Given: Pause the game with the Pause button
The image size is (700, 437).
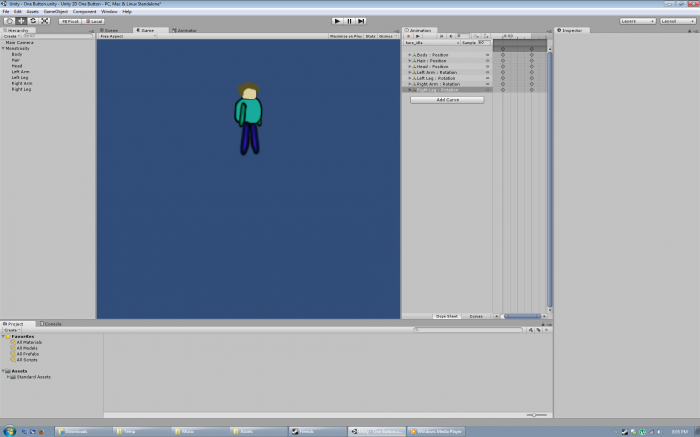Looking at the screenshot, I should click(x=350, y=21).
